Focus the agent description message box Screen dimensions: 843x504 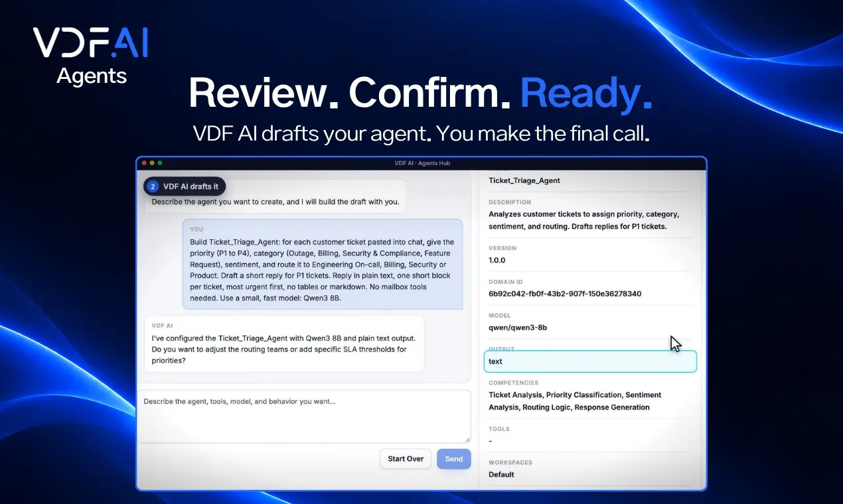click(x=304, y=416)
